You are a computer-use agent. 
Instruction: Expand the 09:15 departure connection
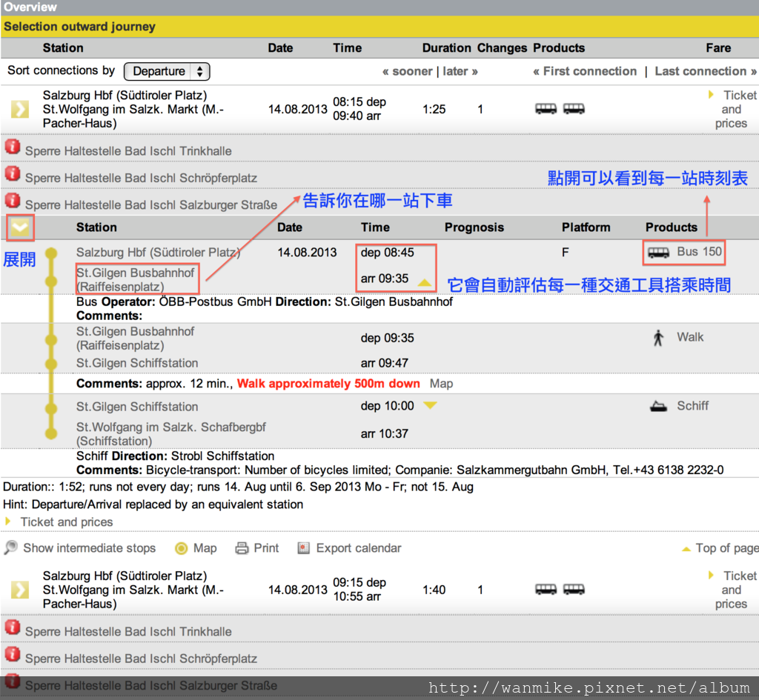pos(20,590)
